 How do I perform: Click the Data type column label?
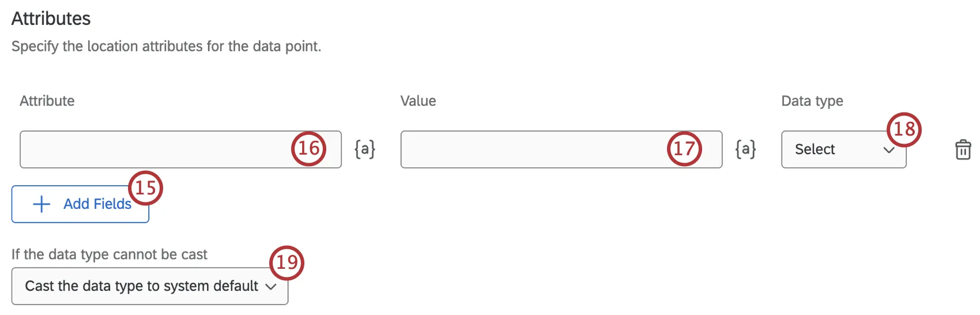point(812,101)
